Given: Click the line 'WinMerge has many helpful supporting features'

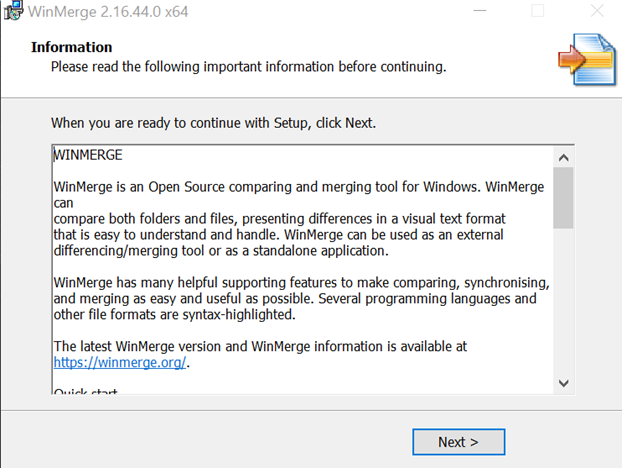Looking at the screenshot, I should 301,283.
